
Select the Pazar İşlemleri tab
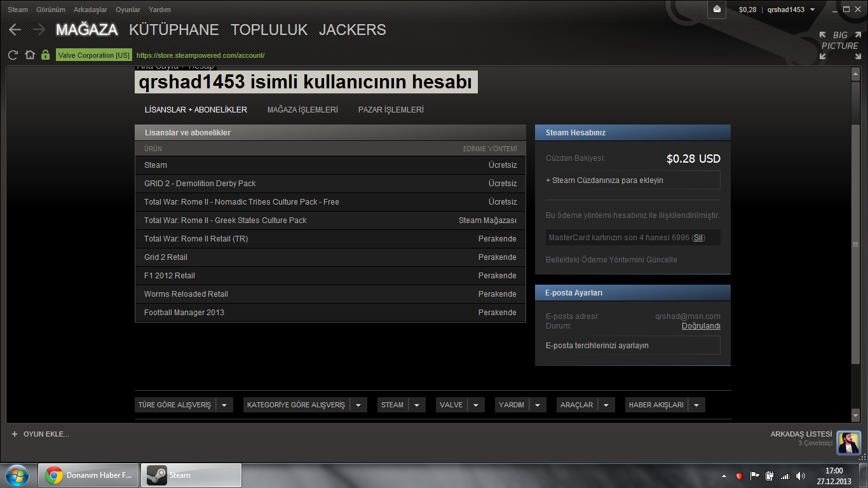[x=391, y=110]
